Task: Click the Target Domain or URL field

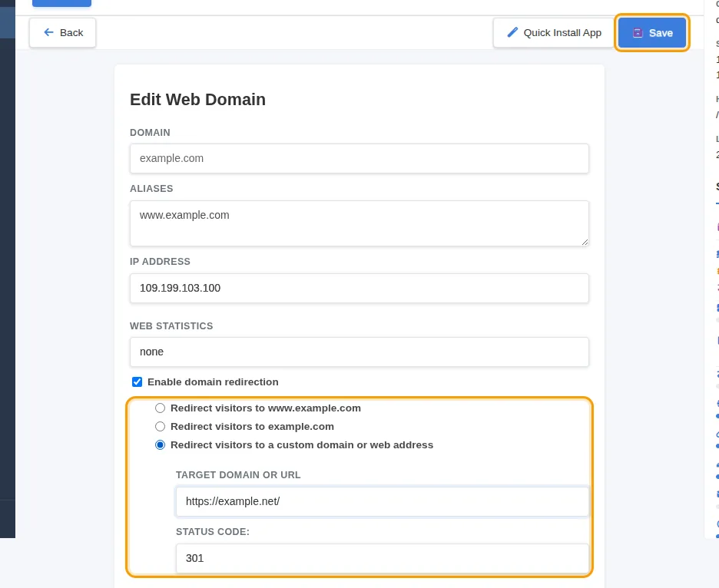Action: tap(382, 501)
